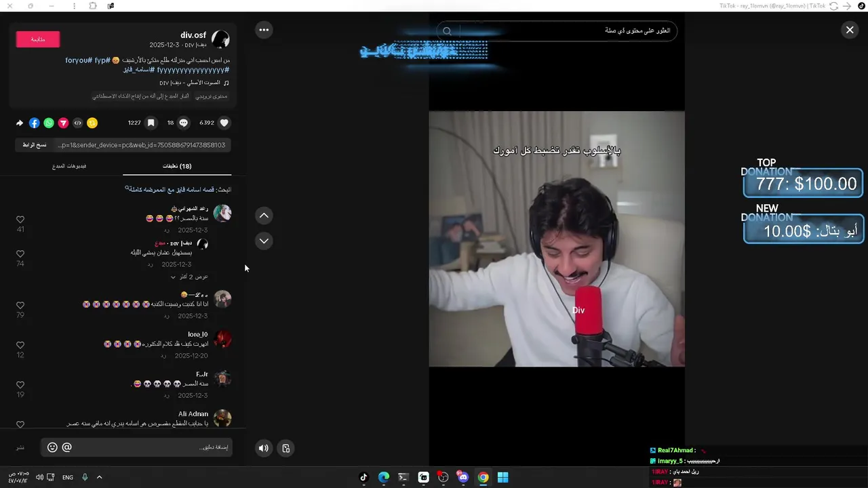Open the embed code icon
868x488 pixels.
coord(77,123)
